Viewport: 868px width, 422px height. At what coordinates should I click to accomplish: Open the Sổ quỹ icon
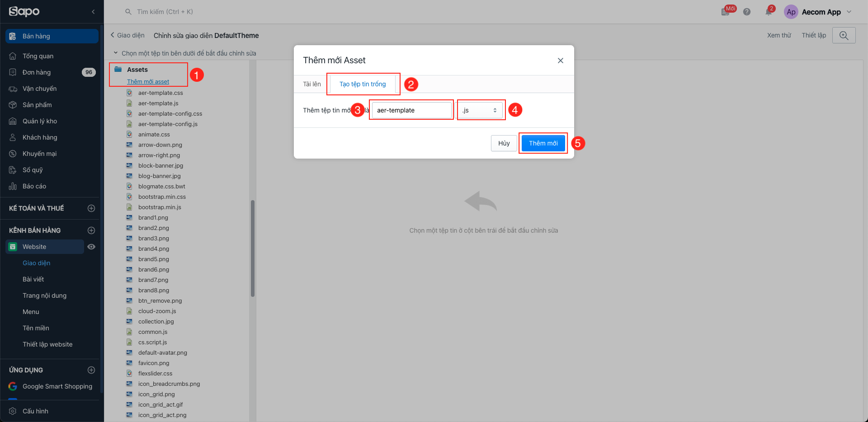pyautogui.click(x=13, y=170)
